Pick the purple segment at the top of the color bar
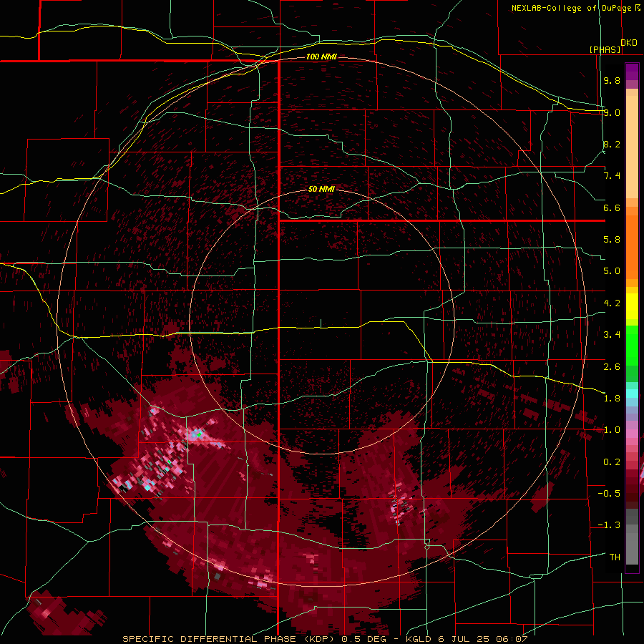 coord(632,72)
